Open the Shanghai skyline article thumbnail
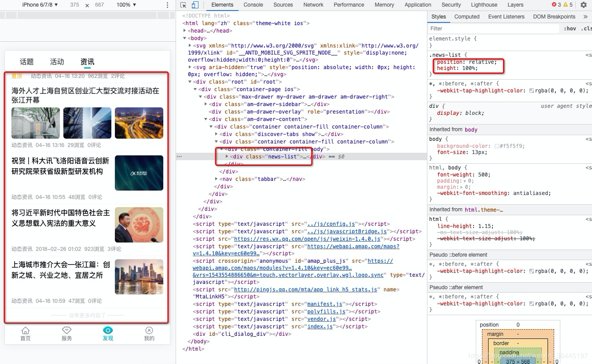Viewport: 592px width, 364px height. (x=139, y=277)
